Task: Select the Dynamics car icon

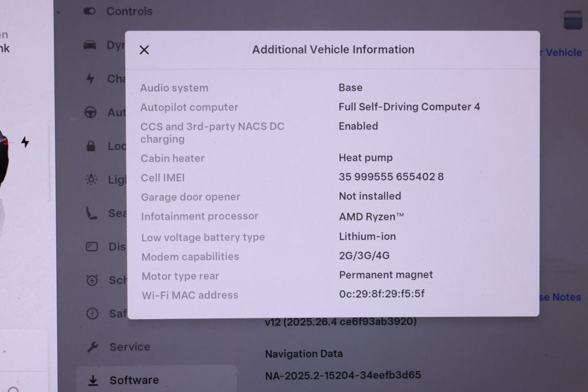Action: pos(90,45)
